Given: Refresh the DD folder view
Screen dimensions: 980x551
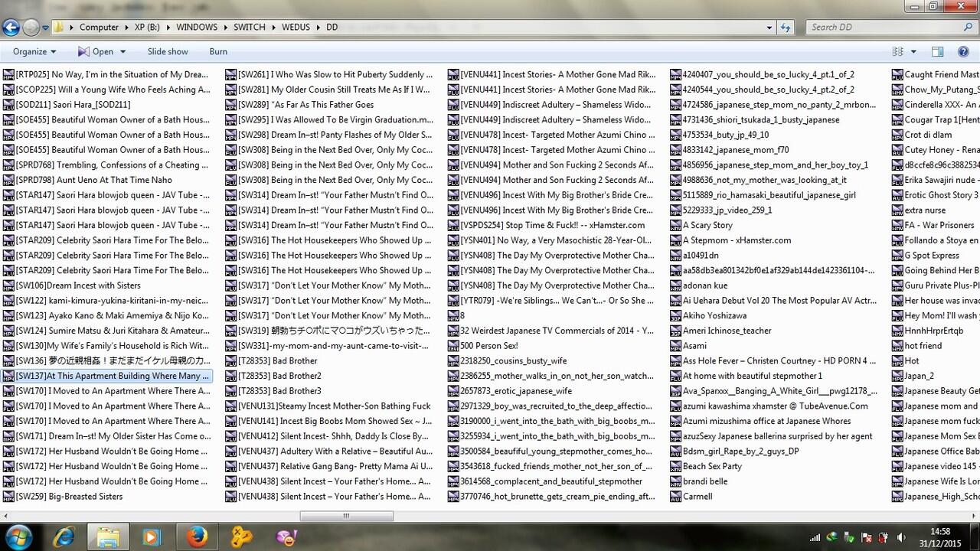Looking at the screenshot, I should (x=786, y=28).
